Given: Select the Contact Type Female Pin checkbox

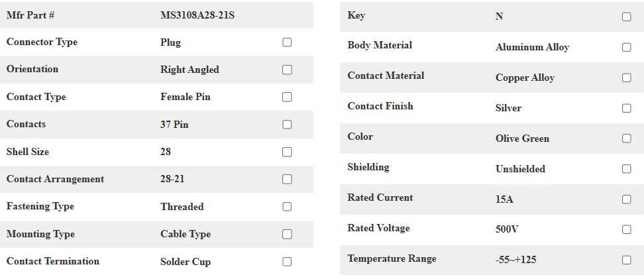Looking at the screenshot, I should [287, 97].
